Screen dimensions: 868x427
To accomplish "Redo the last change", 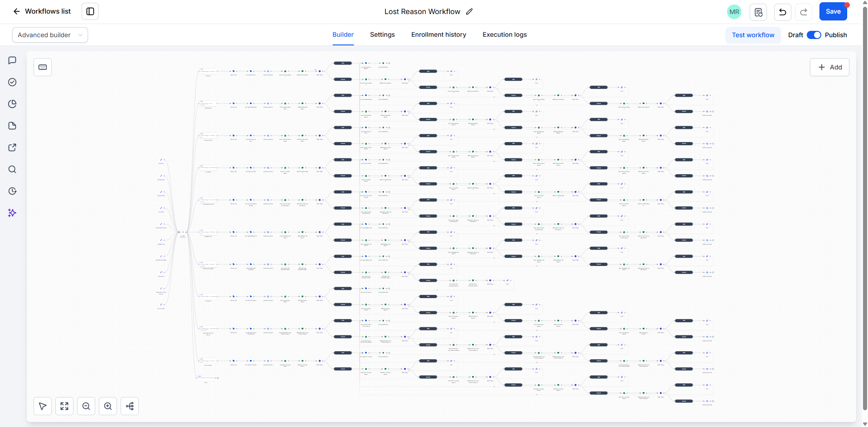I will pyautogui.click(x=804, y=12).
